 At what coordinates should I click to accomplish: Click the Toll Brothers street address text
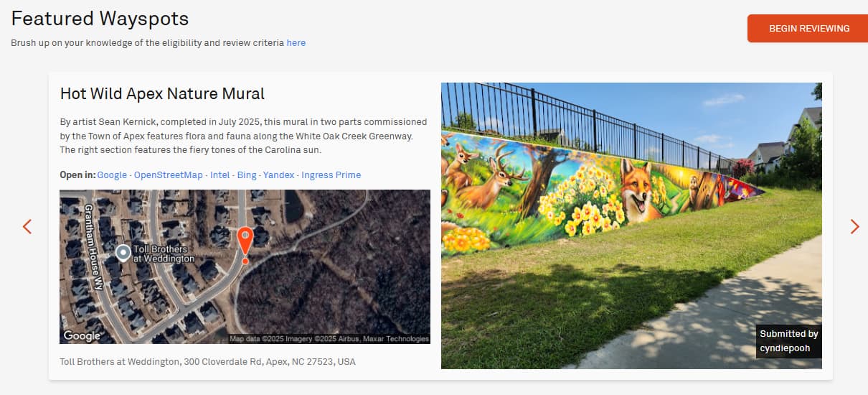207,361
